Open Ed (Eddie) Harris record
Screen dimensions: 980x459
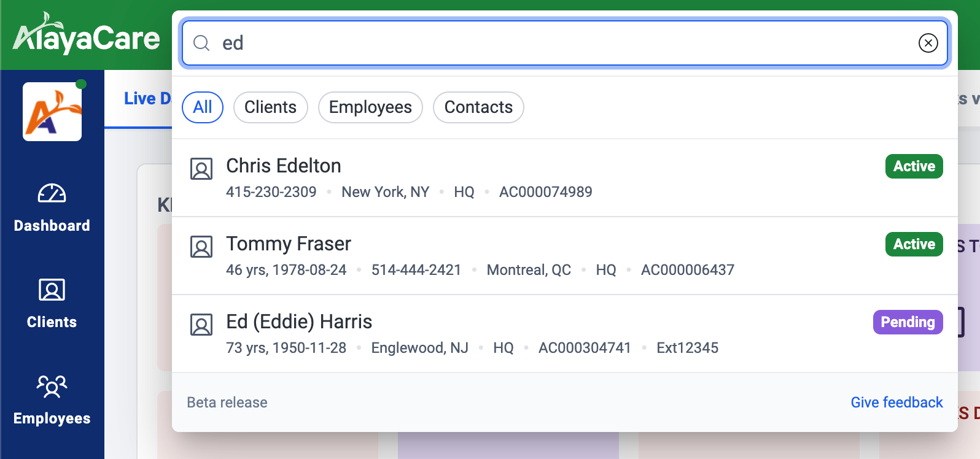pyautogui.click(x=299, y=322)
